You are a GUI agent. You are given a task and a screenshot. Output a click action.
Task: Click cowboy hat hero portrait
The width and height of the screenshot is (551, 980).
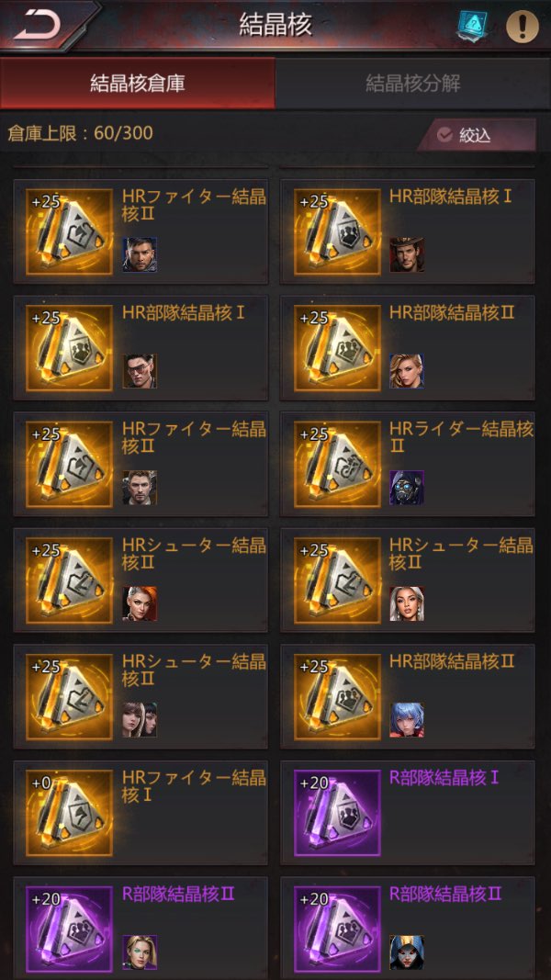(x=407, y=254)
